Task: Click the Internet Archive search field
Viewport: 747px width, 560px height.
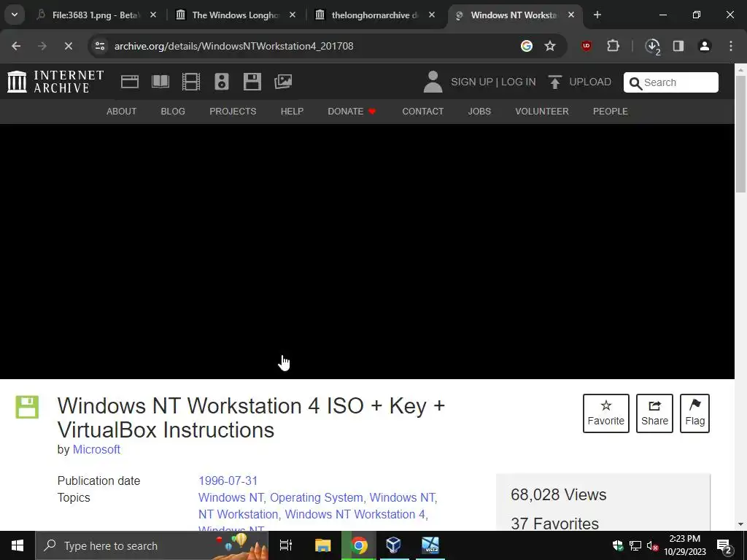Action: coord(671,82)
